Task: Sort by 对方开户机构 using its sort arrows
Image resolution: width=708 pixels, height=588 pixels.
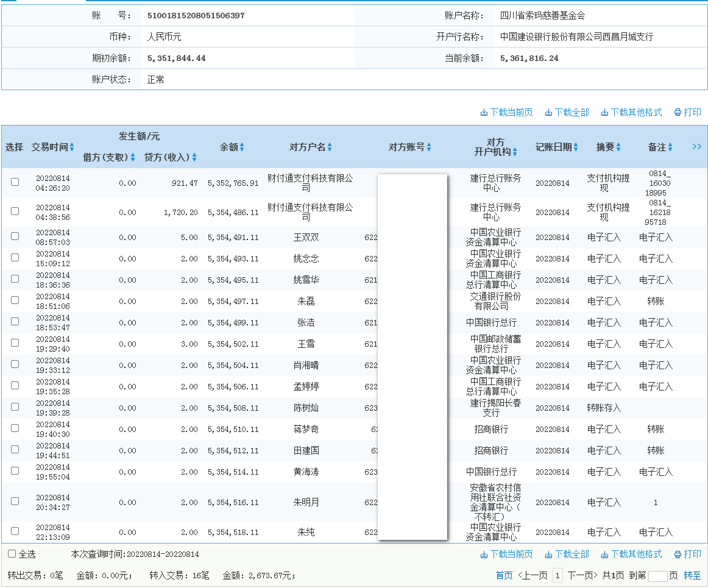Action: 515,152
